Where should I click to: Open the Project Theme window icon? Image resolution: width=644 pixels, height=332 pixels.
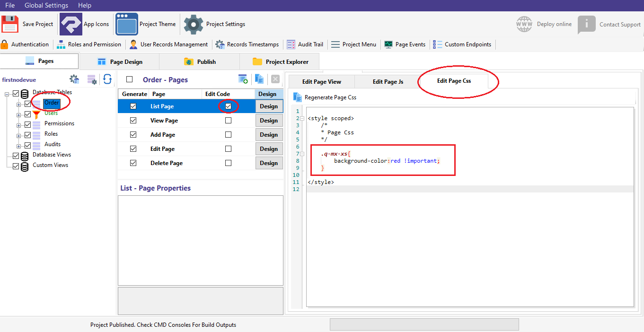pyautogui.click(x=127, y=24)
